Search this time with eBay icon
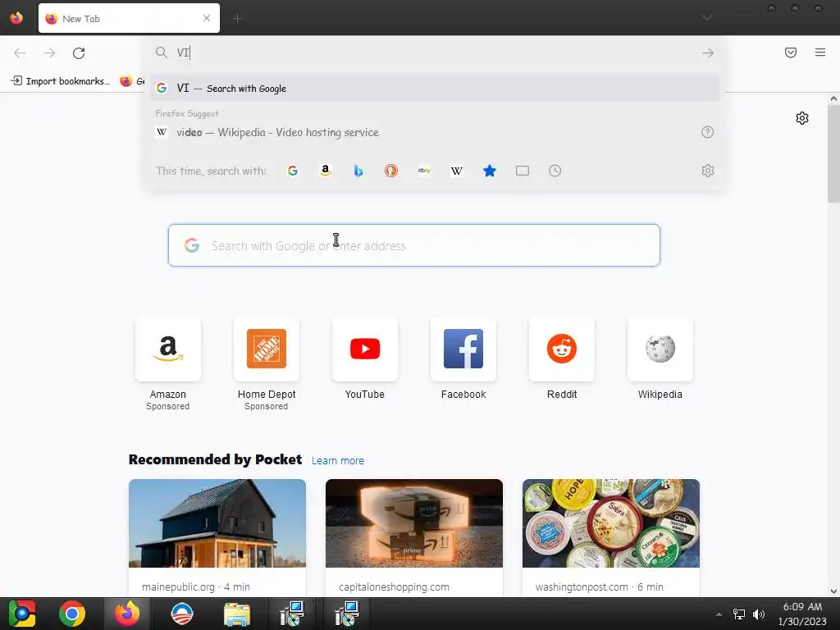This screenshot has width=840, height=630. [x=424, y=171]
